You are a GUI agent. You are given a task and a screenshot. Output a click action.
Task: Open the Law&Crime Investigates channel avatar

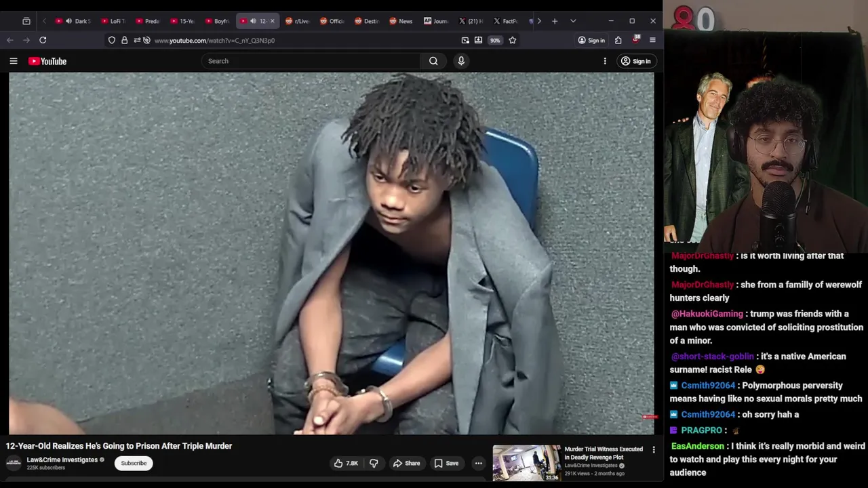point(14,463)
